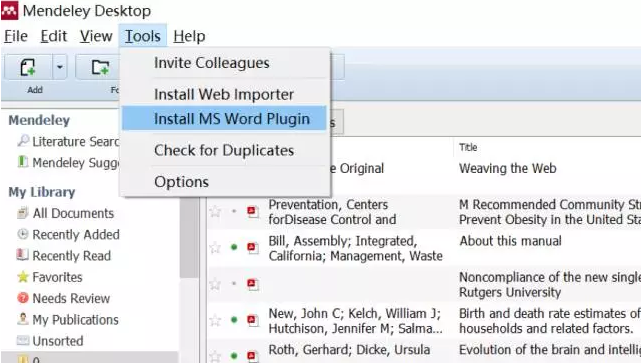Open Literature Search in sidebar
643x363 pixels.
68,142
